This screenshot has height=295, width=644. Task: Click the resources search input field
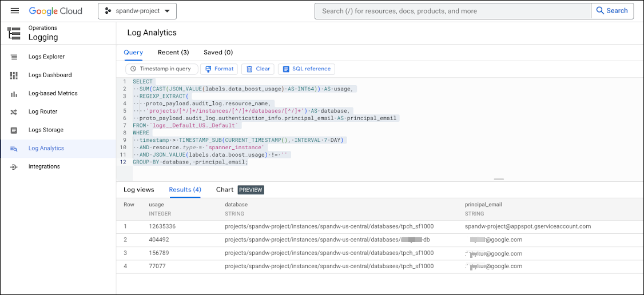point(452,11)
